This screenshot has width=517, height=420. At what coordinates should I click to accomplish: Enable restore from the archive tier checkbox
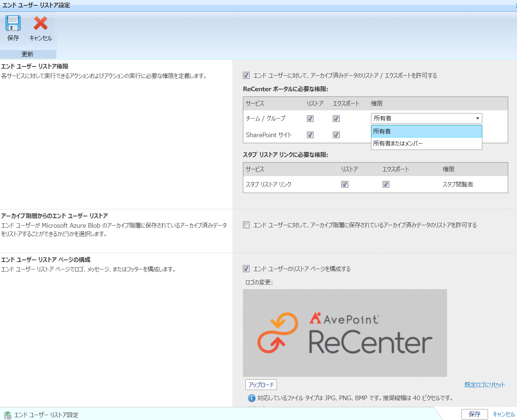click(246, 225)
